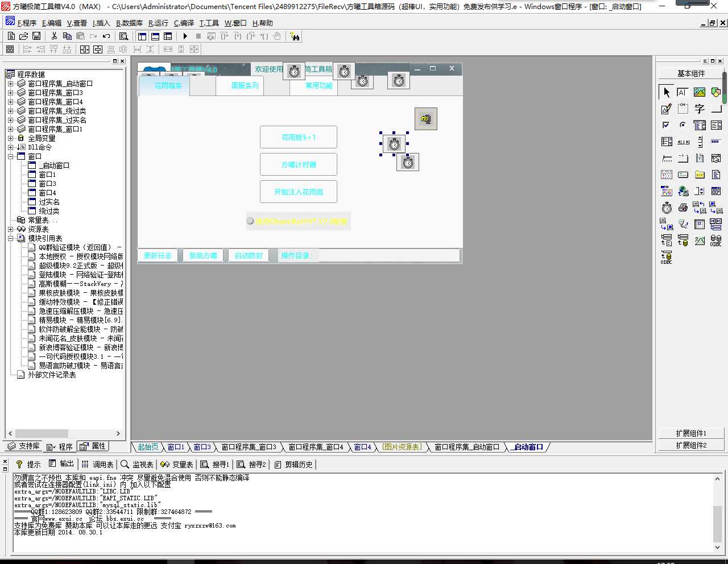The image size is (728, 564).
Task: Select the Label '字' component icon
Action: 700,109
